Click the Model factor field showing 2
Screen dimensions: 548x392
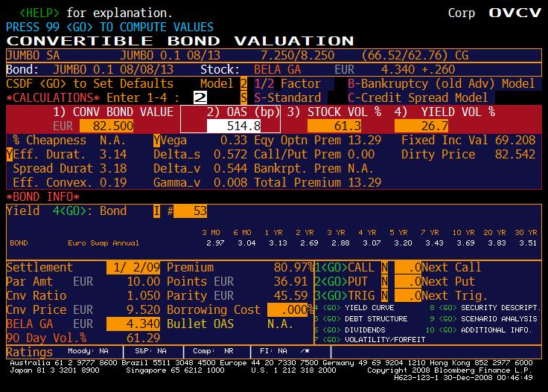243,84
